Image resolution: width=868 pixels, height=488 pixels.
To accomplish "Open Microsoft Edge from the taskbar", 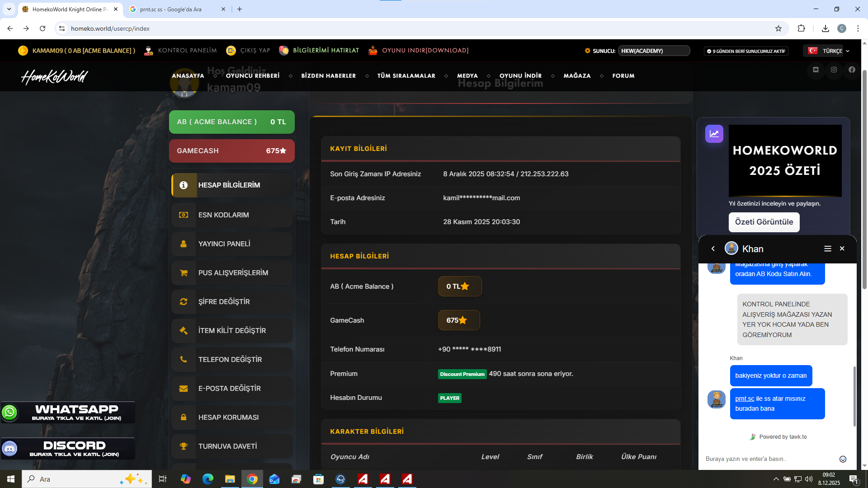I will click(208, 479).
